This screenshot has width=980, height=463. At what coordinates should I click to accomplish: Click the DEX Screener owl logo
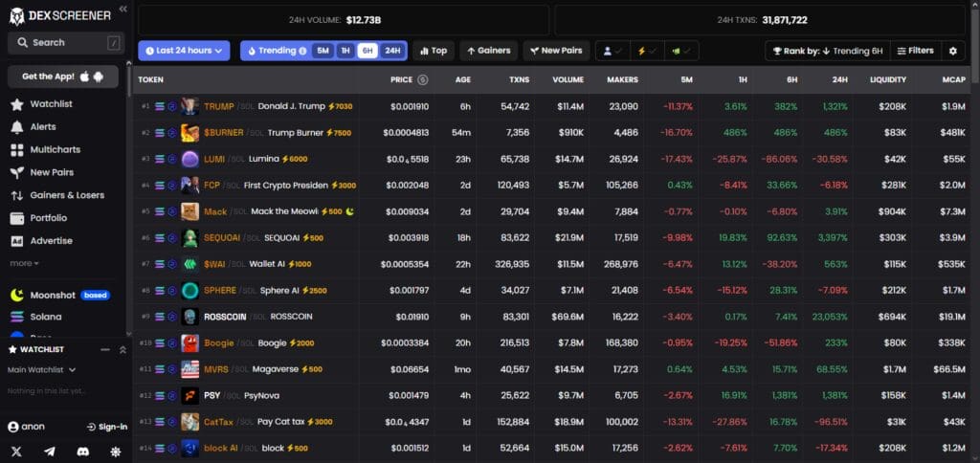pos(17,16)
